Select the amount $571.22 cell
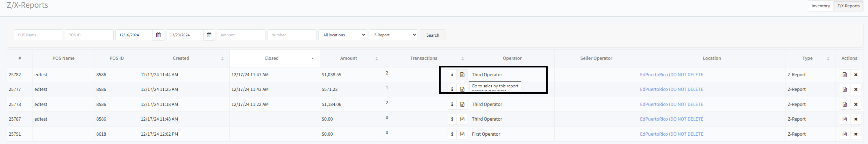This screenshot has height=144, width=868. (352, 89)
